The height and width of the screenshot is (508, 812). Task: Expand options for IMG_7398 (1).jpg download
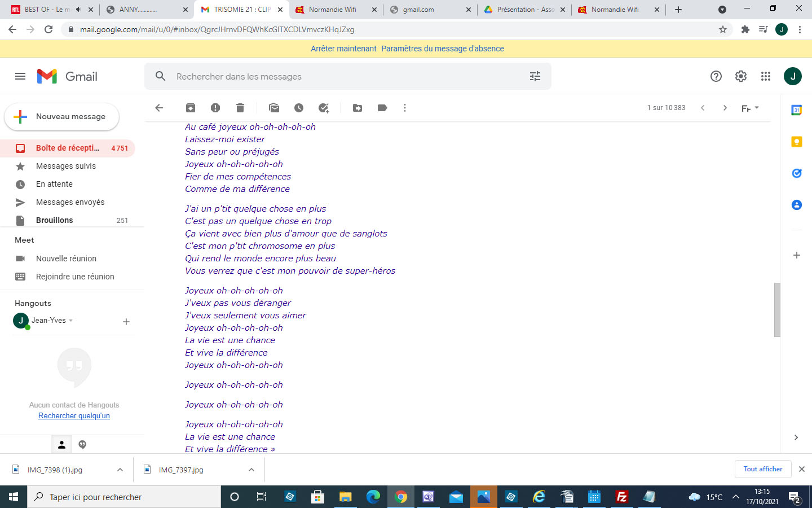point(120,470)
